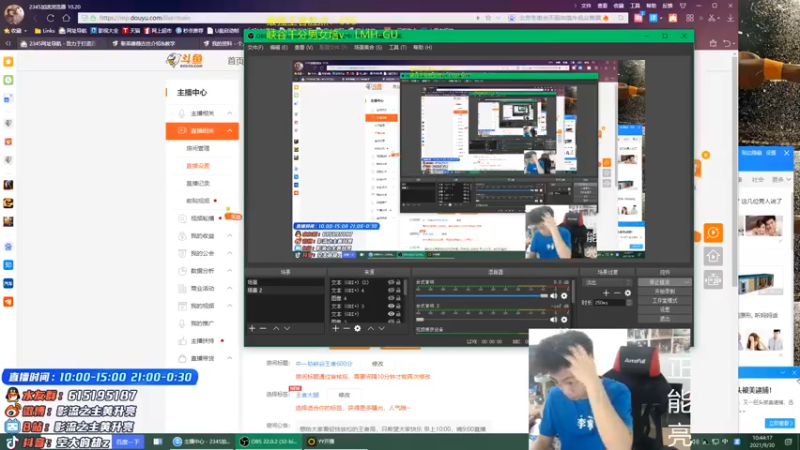This screenshot has width=800, height=450.
Task: Click the orange live-play floating icon on the Douyu page
Action: [713, 233]
